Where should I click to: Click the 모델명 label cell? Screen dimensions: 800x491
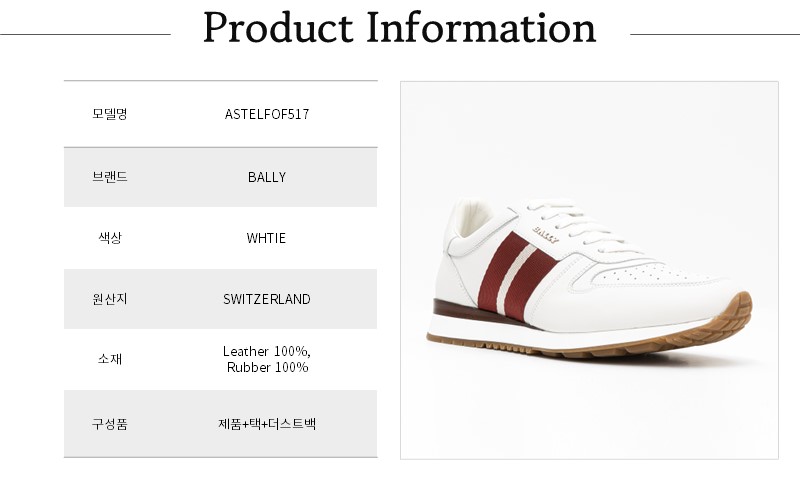[110, 114]
